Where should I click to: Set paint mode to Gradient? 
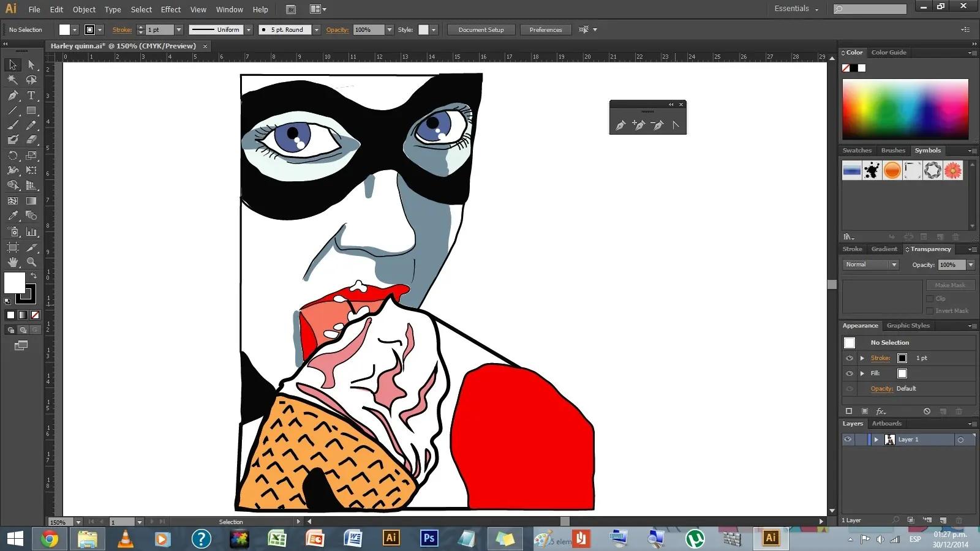(x=23, y=315)
